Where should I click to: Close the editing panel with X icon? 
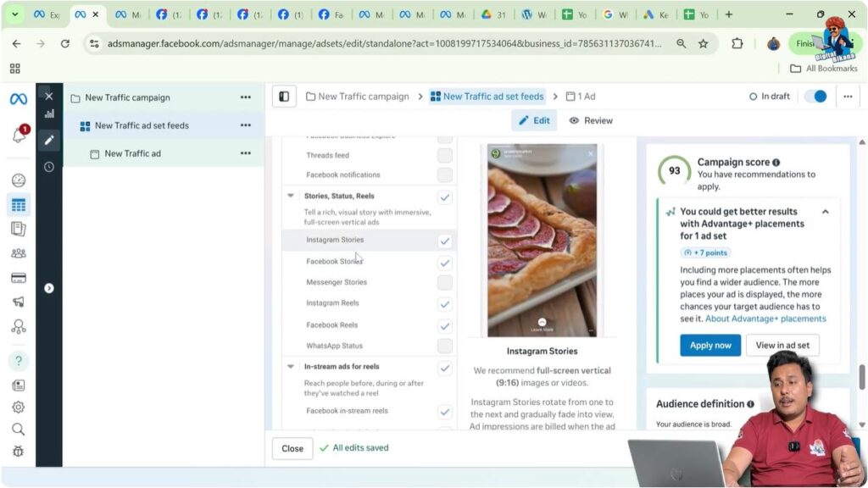coord(48,97)
